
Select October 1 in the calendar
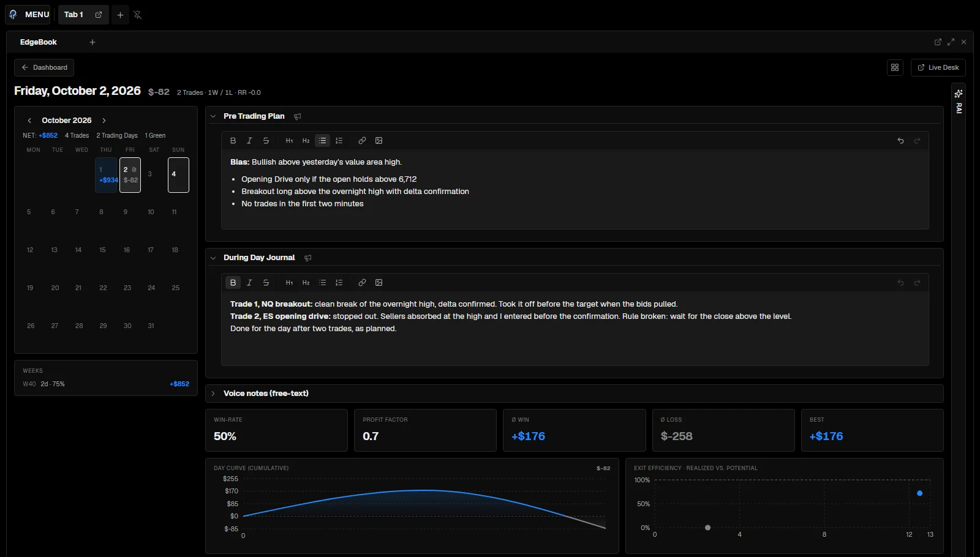click(106, 175)
